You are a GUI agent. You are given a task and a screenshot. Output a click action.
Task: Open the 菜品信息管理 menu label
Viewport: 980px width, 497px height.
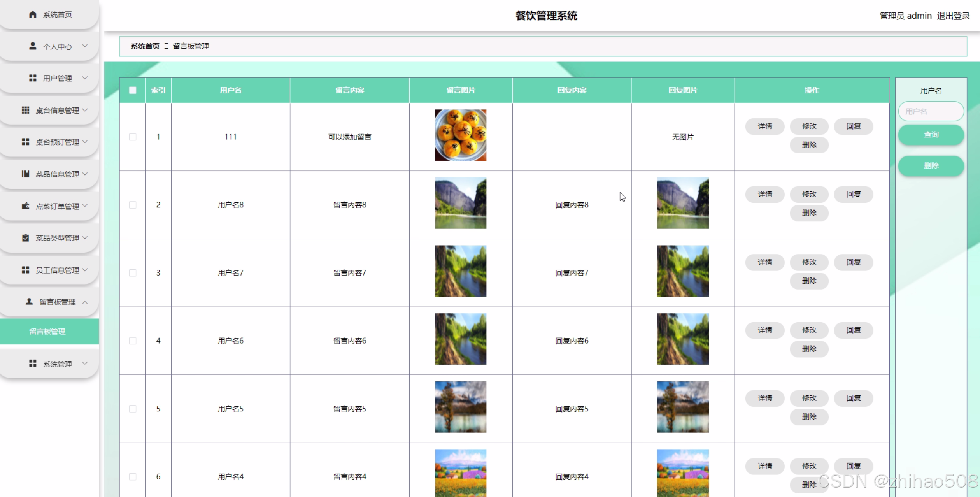pos(58,174)
